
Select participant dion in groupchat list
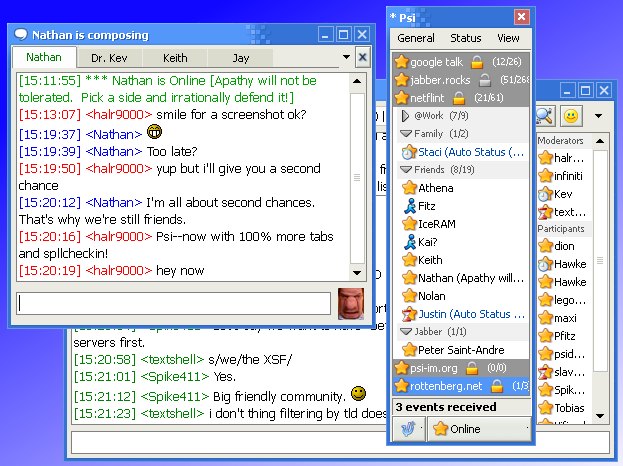tap(564, 246)
